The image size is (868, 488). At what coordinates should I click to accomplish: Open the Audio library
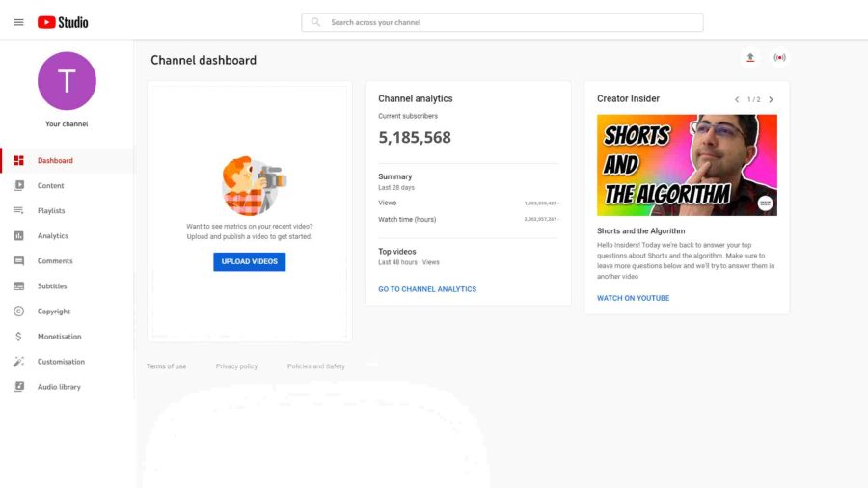point(59,387)
